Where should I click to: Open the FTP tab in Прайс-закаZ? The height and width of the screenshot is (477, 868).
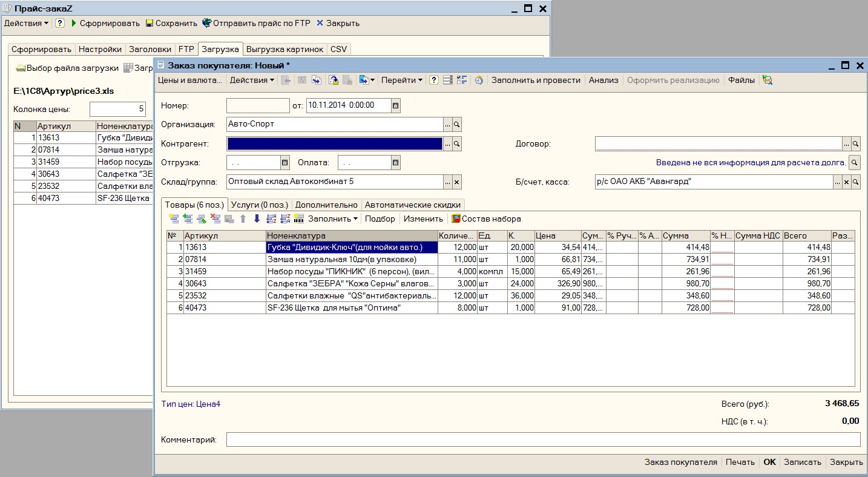[186, 49]
